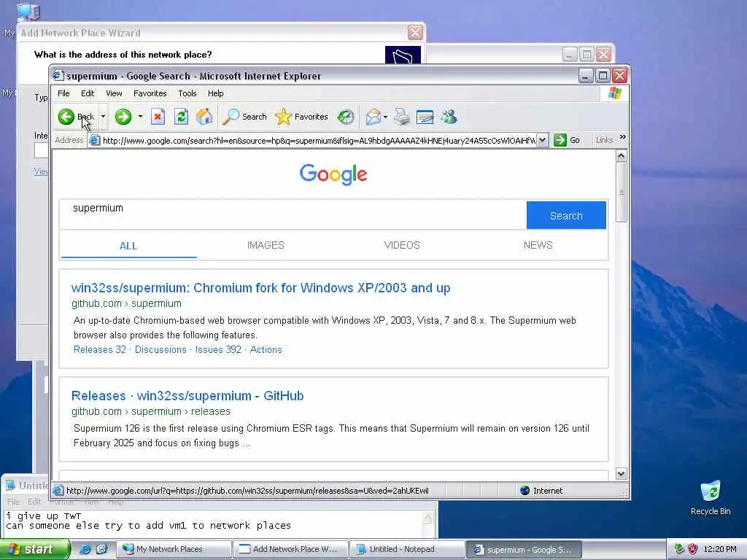Open the Mail envelope icon
This screenshot has height=560, width=747.
coord(373,117)
